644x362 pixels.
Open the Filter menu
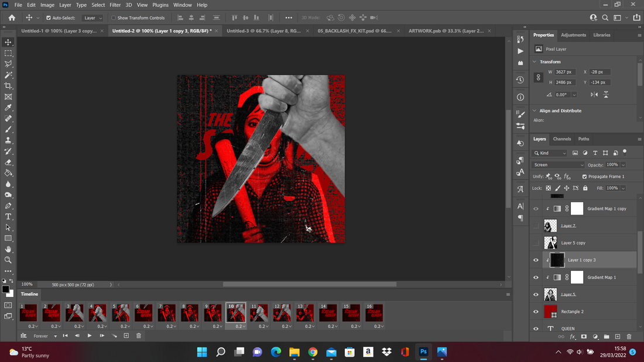point(115,5)
